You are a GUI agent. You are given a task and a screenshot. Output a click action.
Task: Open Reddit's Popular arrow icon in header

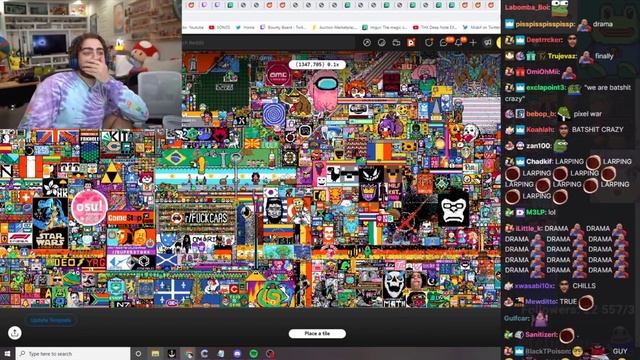367,43
